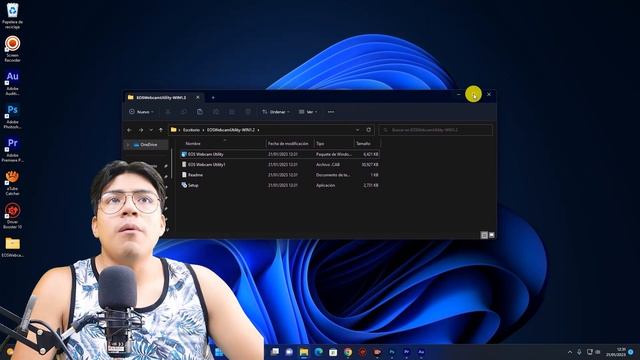Go back with the left arrow button
Viewport: 640px width, 360px height.
click(x=129, y=130)
